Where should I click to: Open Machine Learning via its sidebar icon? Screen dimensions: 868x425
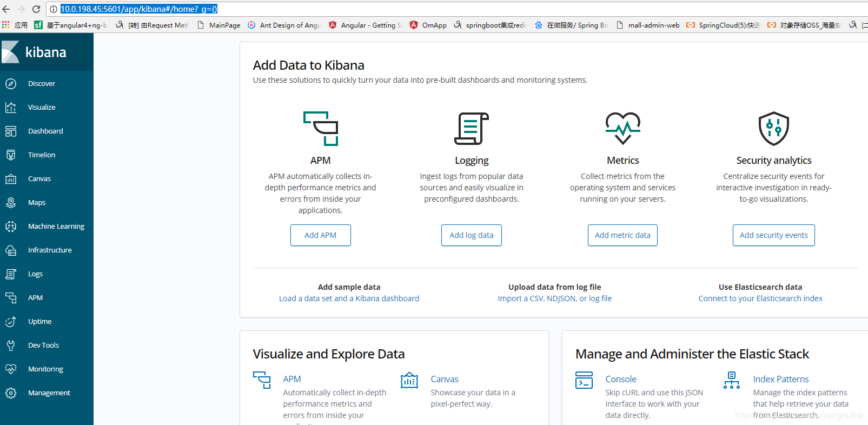click(x=11, y=227)
